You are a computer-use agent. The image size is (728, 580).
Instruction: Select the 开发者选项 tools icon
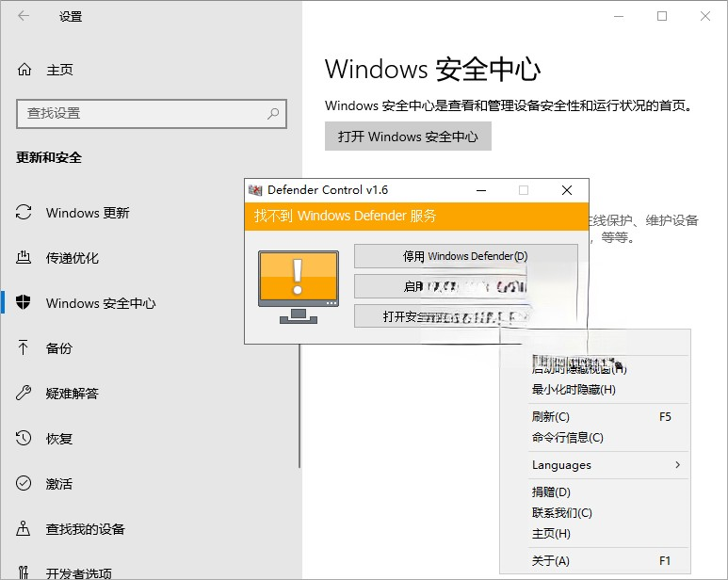(24, 572)
